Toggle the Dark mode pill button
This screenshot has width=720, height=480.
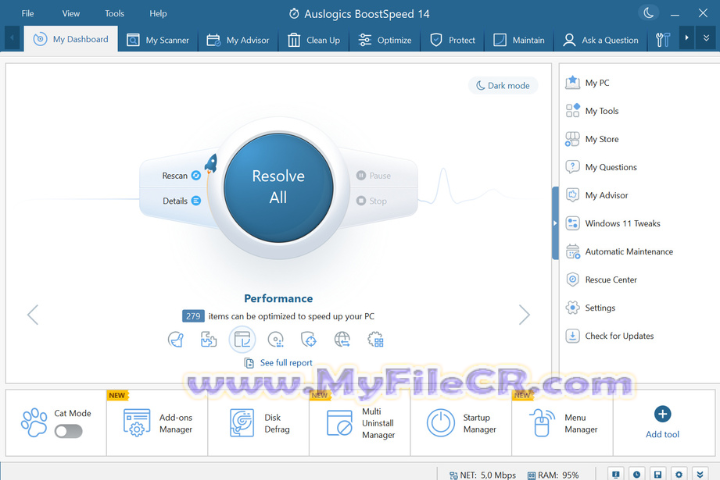tap(503, 85)
